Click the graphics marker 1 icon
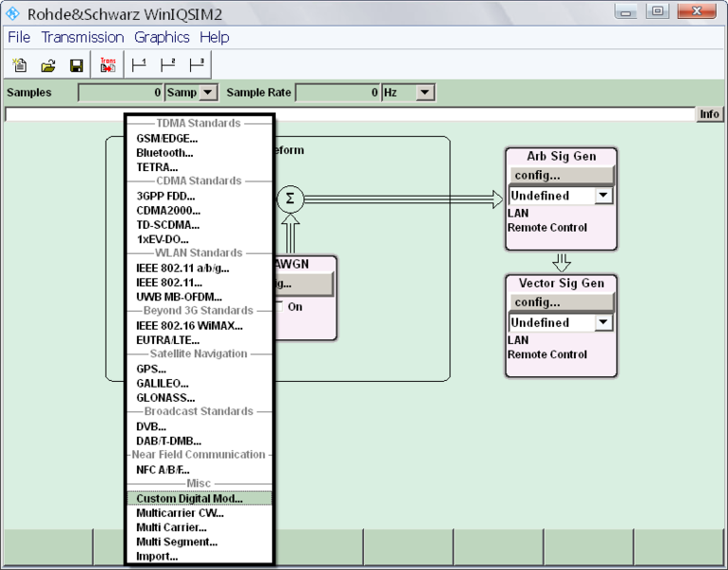The height and width of the screenshot is (570, 728). pos(139,66)
